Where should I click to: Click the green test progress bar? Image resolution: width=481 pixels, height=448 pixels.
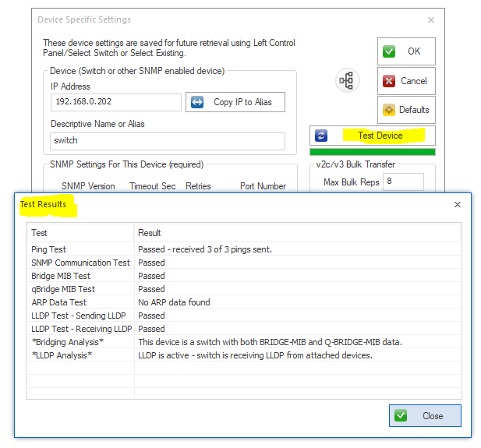373,152
